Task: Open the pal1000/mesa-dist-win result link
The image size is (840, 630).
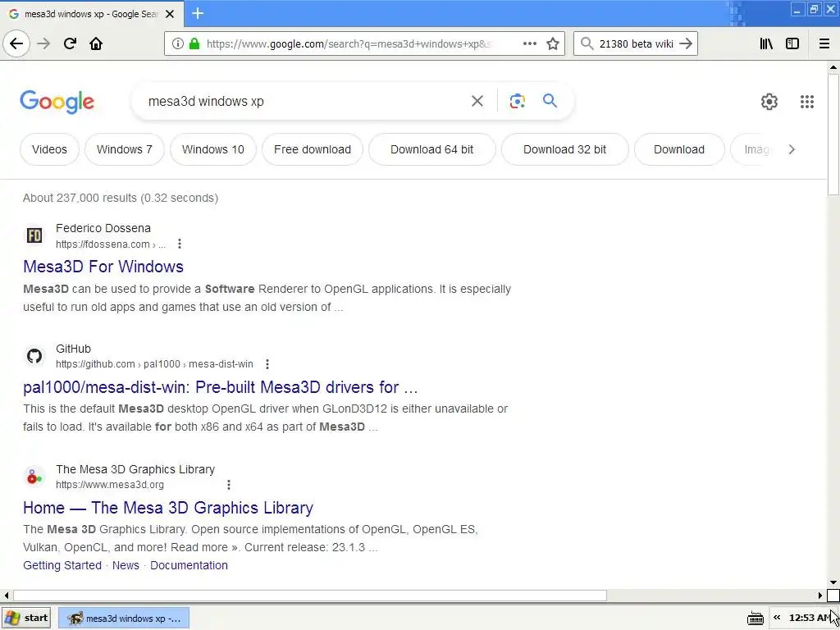Action: [220, 387]
